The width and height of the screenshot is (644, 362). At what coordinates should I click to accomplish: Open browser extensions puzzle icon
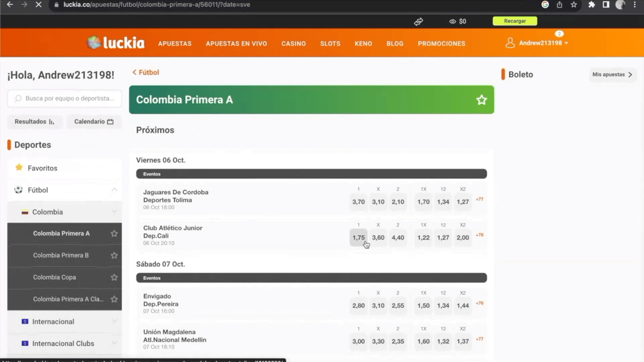pyautogui.click(x=592, y=5)
